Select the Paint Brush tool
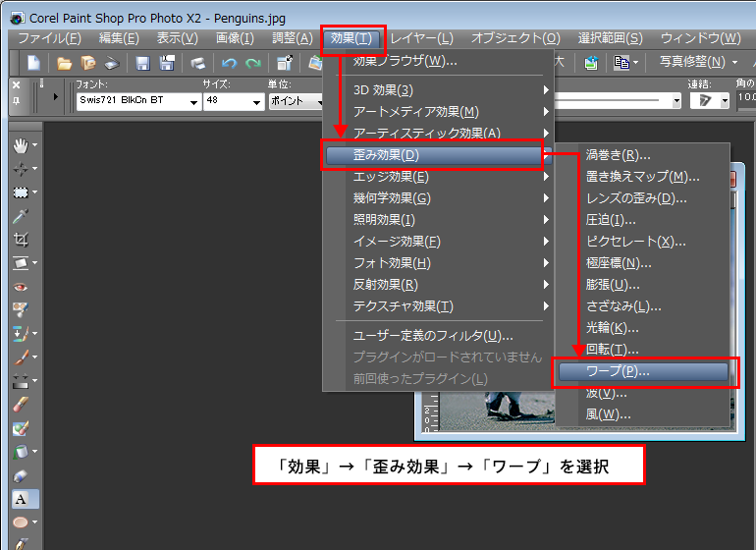 pos(21,357)
